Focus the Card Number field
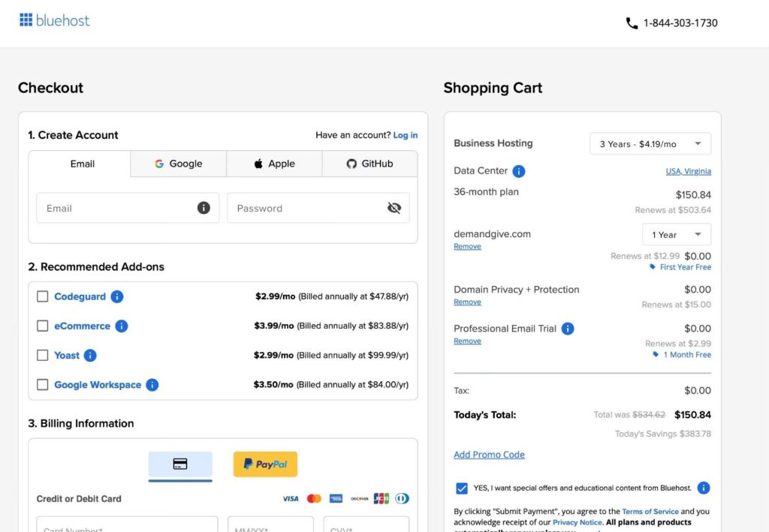The width and height of the screenshot is (769, 532). click(127, 524)
